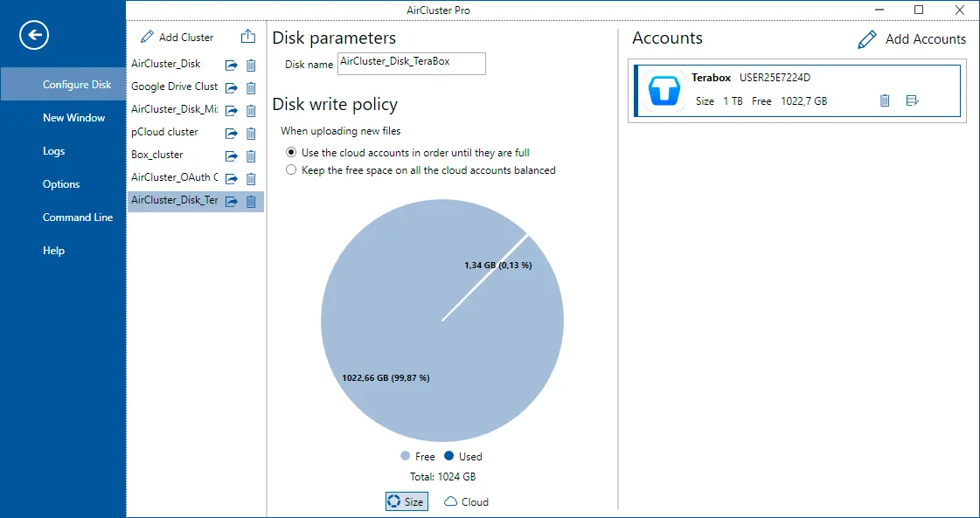Viewport: 980px width, 518px height.
Task: Click the Add Cluster pencil icon
Action: click(147, 37)
